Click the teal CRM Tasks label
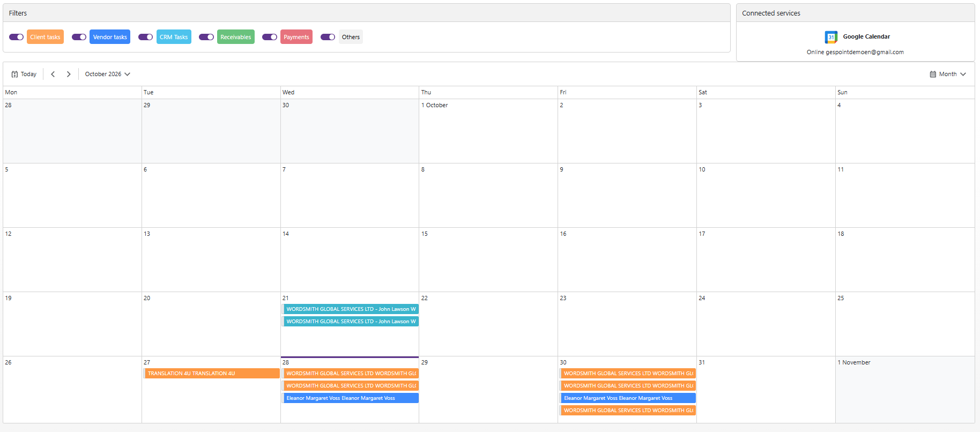The width and height of the screenshot is (980, 432). click(174, 37)
